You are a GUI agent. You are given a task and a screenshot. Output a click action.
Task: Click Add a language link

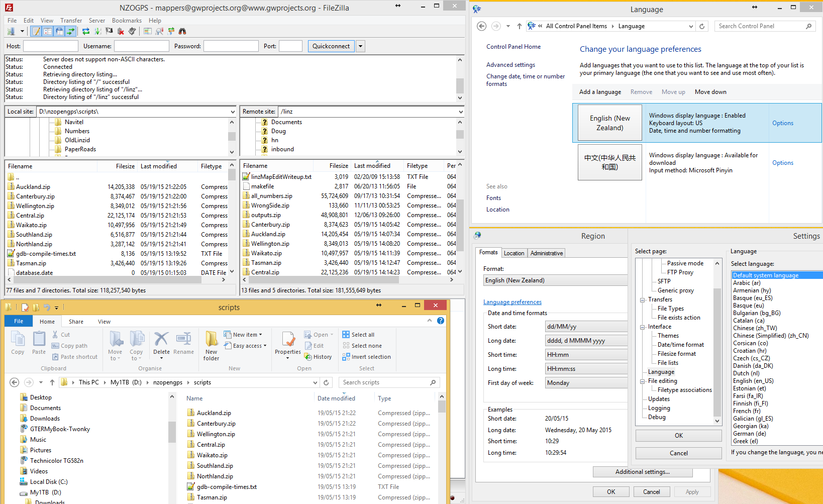600,92
